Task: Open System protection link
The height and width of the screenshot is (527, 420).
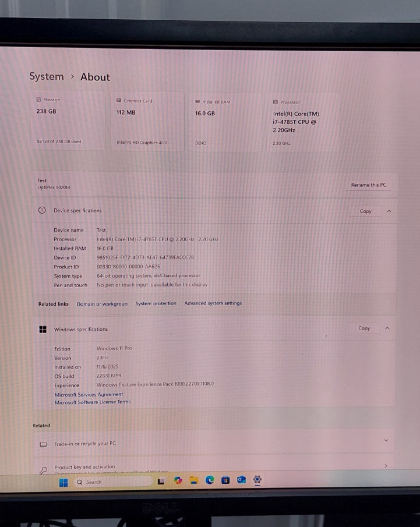Action: pyautogui.click(x=156, y=303)
